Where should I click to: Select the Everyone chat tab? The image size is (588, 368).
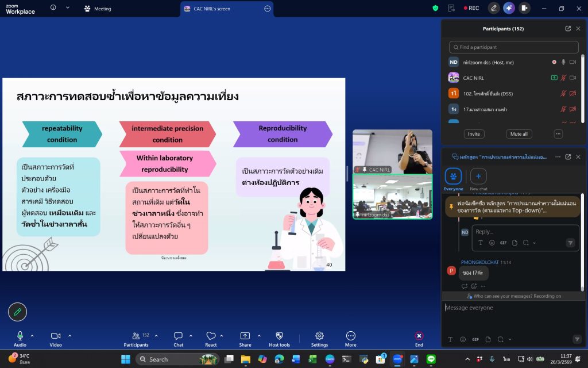(453, 177)
